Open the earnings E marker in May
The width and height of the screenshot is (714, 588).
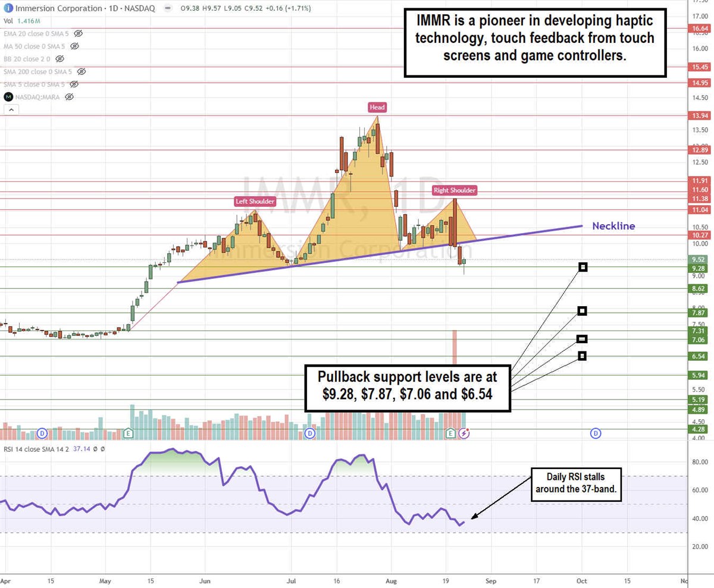[128, 433]
